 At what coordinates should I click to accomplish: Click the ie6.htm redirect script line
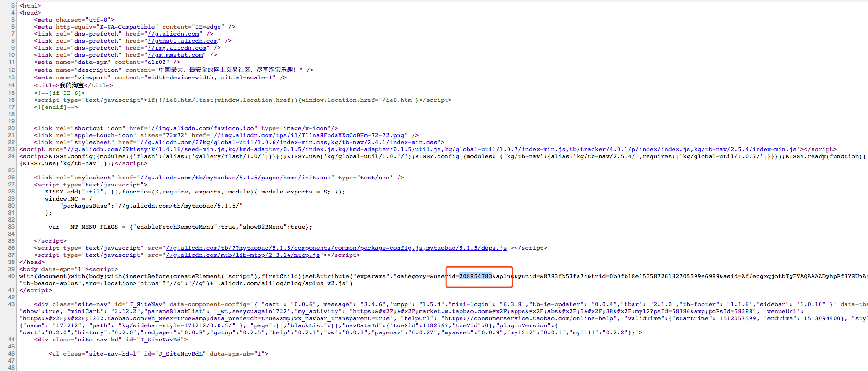point(242,100)
